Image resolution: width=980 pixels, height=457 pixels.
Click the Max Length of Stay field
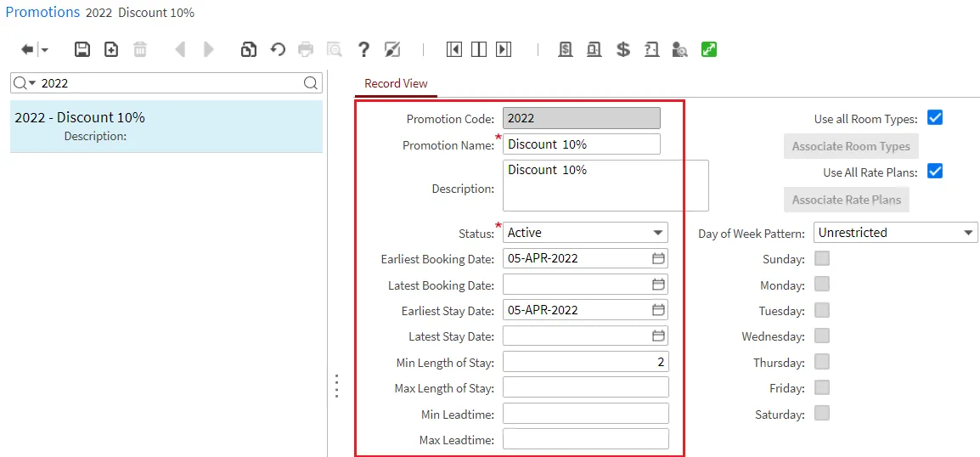(585, 387)
